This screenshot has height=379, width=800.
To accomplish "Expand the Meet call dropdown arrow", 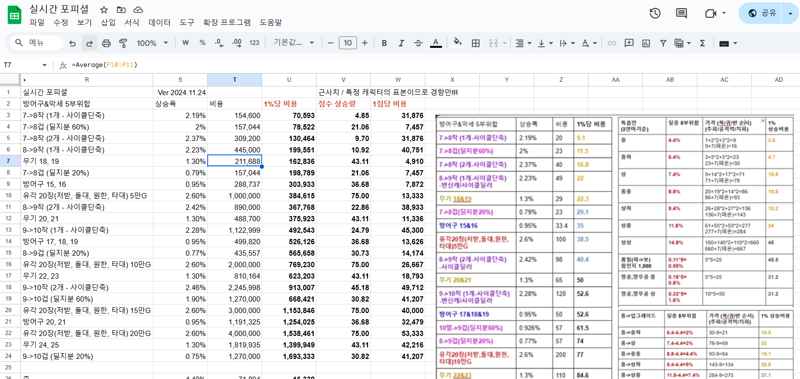I will tap(724, 13).
